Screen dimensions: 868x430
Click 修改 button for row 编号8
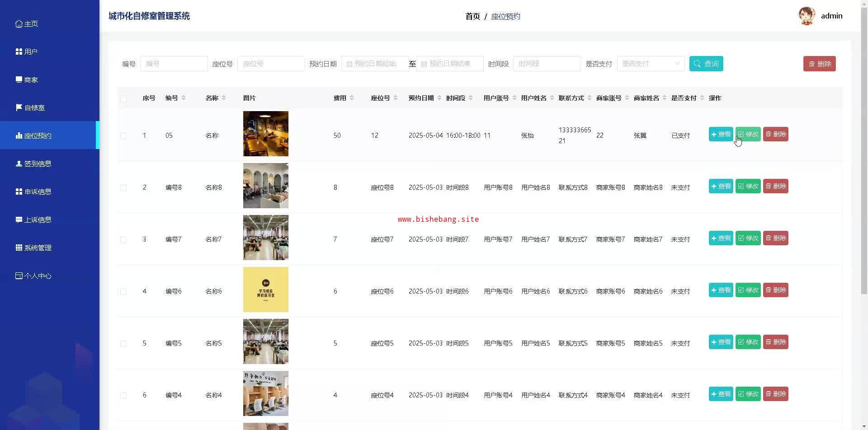pyautogui.click(x=748, y=186)
